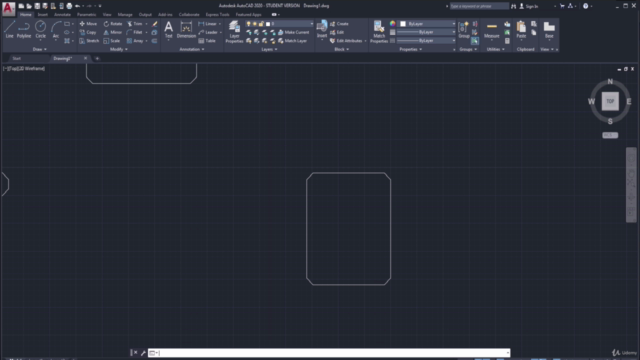Open the Parametric ribbon tab
Screen dimensions: 640x360
[x=87, y=14]
